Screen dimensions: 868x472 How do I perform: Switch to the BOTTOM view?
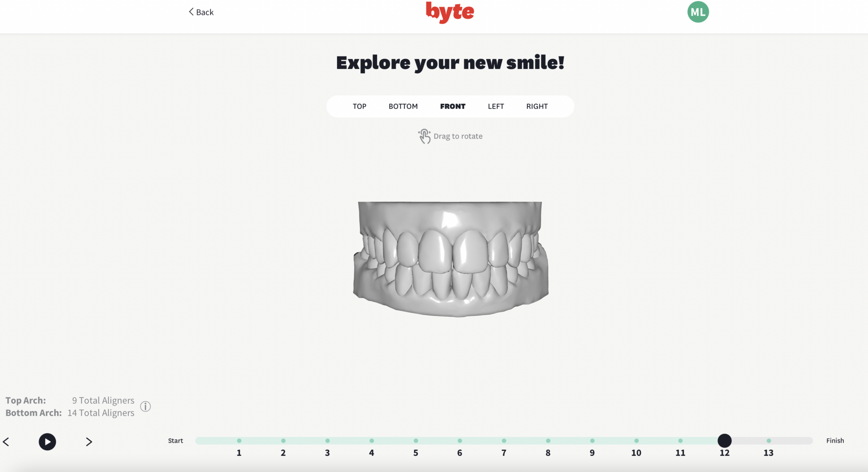point(403,106)
